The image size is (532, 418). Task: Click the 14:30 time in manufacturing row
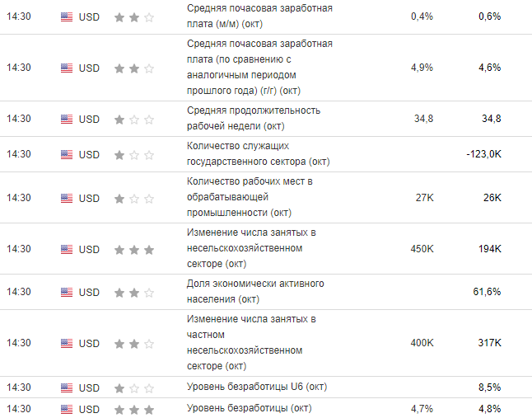click(18, 198)
